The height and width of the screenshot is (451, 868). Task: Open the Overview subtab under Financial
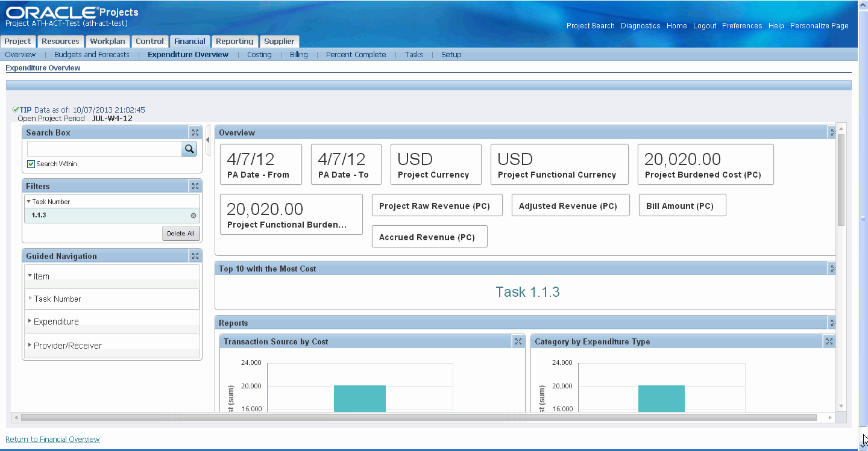[x=20, y=54]
